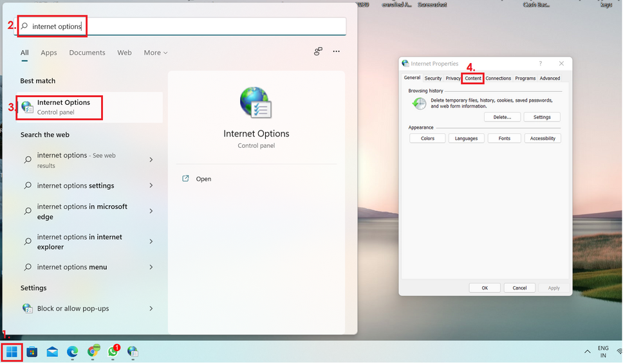Click the Colors appearance button
The height and width of the screenshot is (364, 623).
[x=427, y=138]
